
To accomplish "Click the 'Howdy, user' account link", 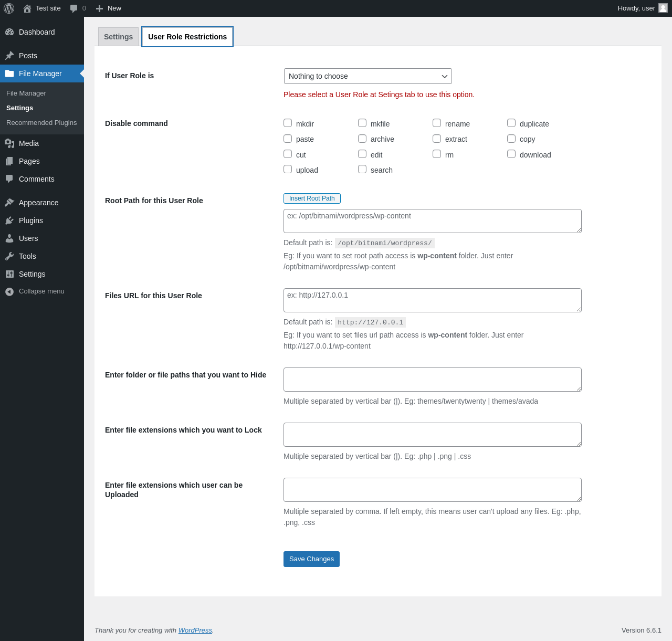I will pyautogui.click(x=643, y=8).
